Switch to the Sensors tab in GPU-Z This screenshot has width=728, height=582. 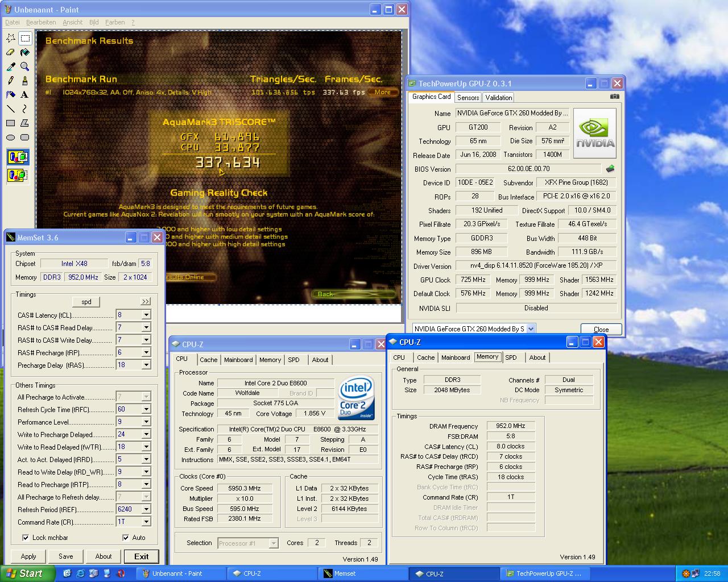click(468, 98)
